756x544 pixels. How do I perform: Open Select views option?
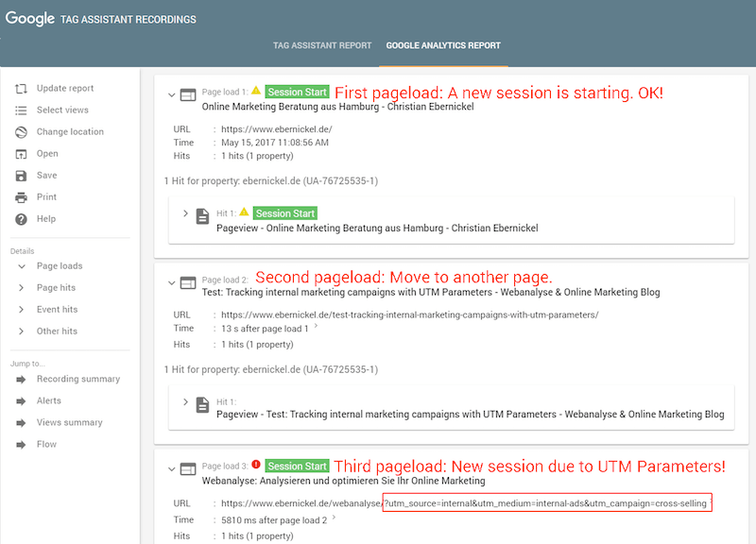(x=62, y=110)
